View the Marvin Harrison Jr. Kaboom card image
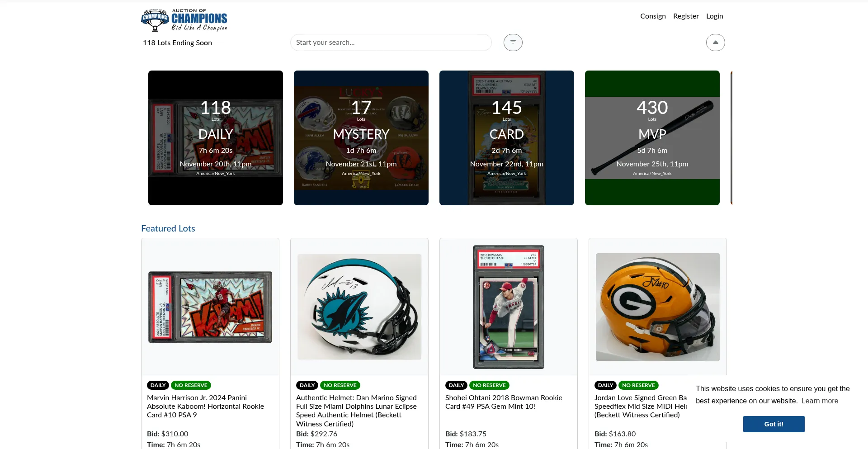868x449 pixels. point(210,307)
